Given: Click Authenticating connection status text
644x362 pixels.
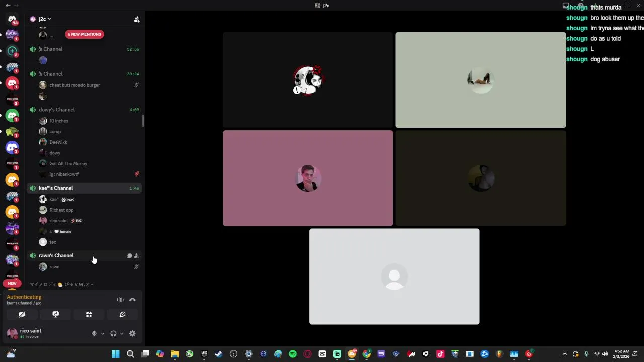Looking at the screenshot, I should point(24,297).
